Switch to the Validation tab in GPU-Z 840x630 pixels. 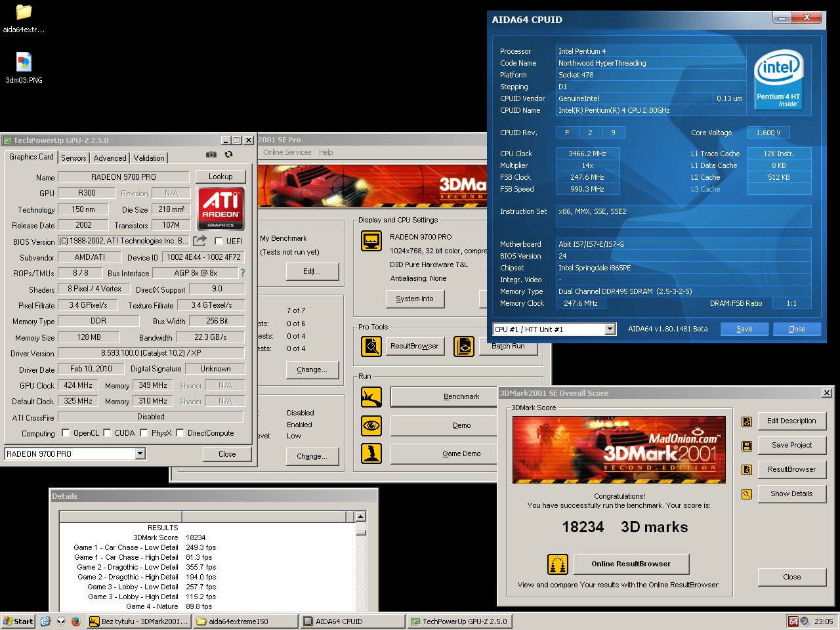tap(149, 158)
